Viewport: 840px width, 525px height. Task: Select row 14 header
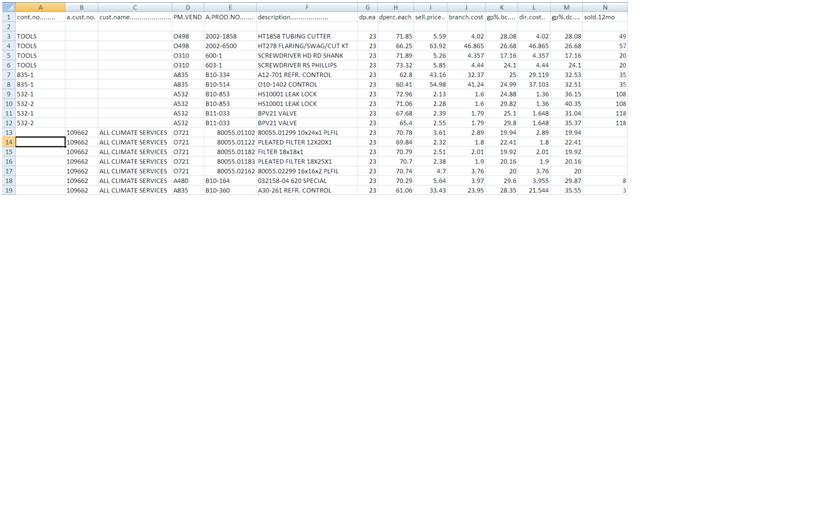click(8, 142)
